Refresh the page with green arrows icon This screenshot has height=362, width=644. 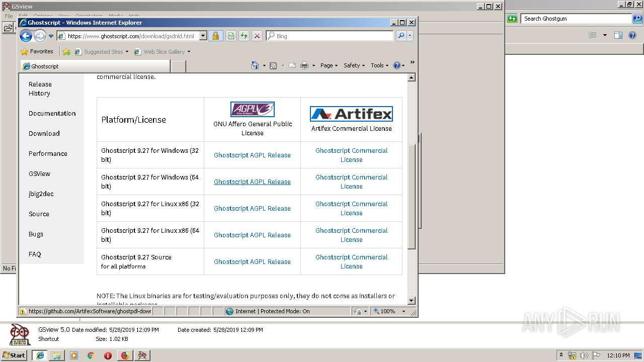tap(244, 36)
